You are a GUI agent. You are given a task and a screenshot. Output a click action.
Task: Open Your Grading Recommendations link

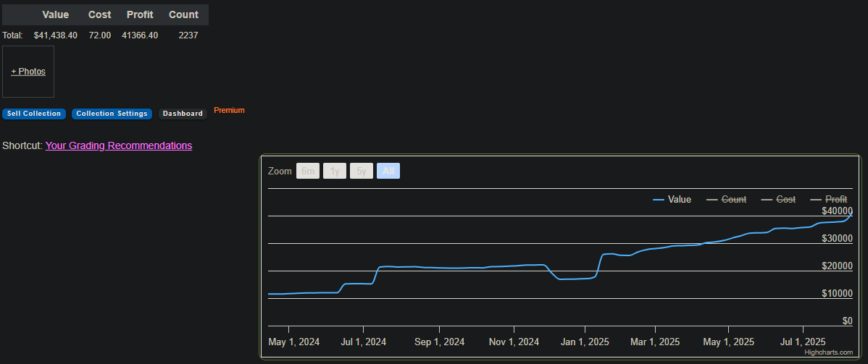(119, 145)
